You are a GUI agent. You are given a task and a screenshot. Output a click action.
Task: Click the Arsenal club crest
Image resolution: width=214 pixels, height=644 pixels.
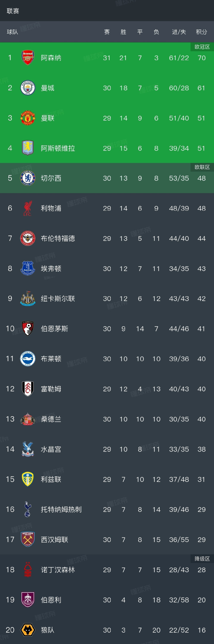tap(28, 58)
